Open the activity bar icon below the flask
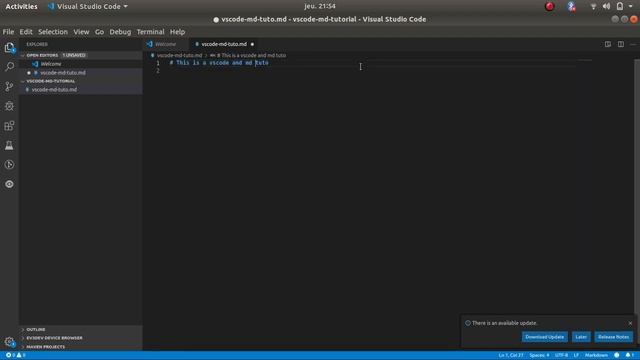Screen dimensions: 640x360 pyautogui.click(x=9, y=164)
